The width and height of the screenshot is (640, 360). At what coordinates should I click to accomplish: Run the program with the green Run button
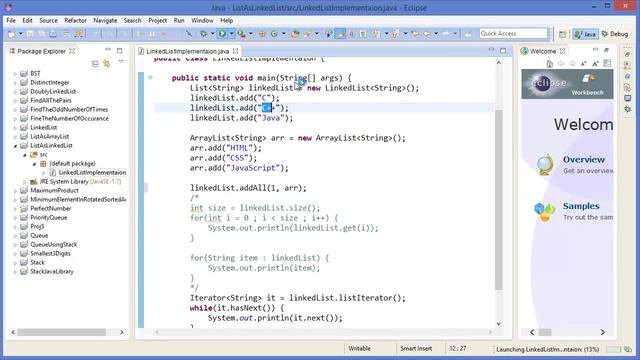pos(222,34)
